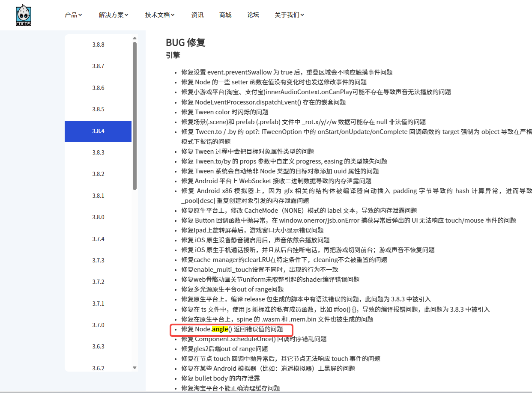Click the innerAudioContext.onCanPlay fix line
532x393 pixels.
316,92
